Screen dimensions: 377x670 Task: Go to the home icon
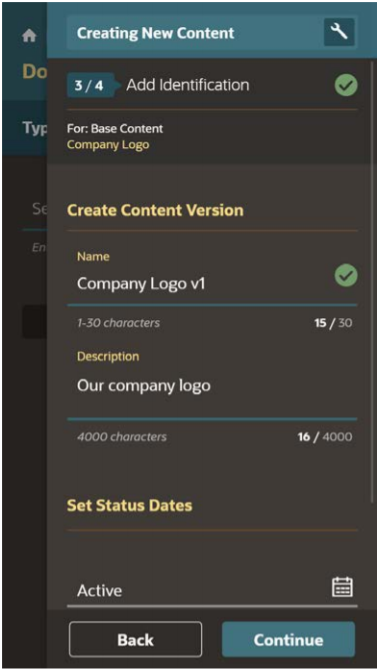point(29,36)
